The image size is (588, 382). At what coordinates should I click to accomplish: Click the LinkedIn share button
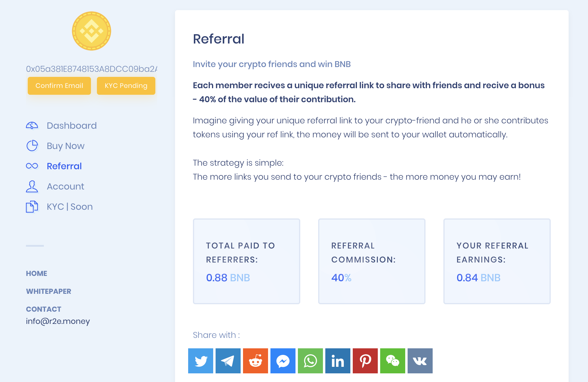pyautogui.click(x=338, y=361)
